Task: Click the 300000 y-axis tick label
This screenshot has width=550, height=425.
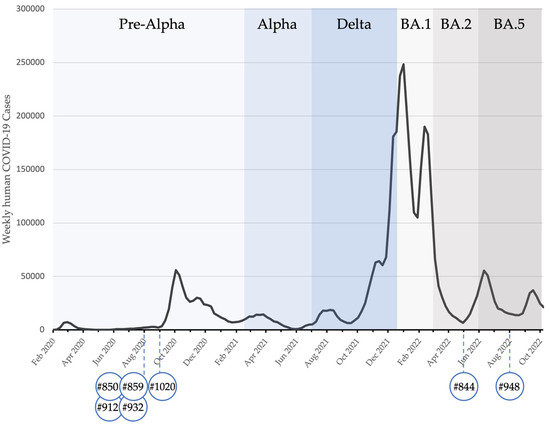Action: tap(31, 9)
